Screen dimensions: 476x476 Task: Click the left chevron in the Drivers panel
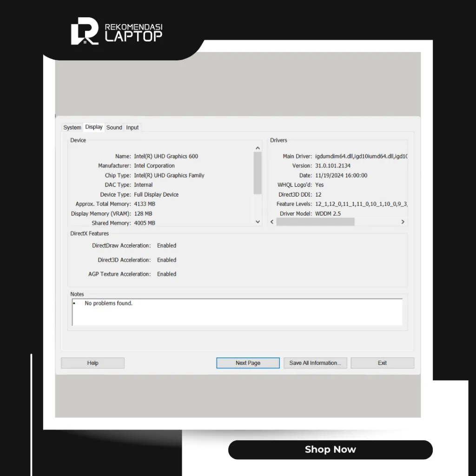(272, 222)
